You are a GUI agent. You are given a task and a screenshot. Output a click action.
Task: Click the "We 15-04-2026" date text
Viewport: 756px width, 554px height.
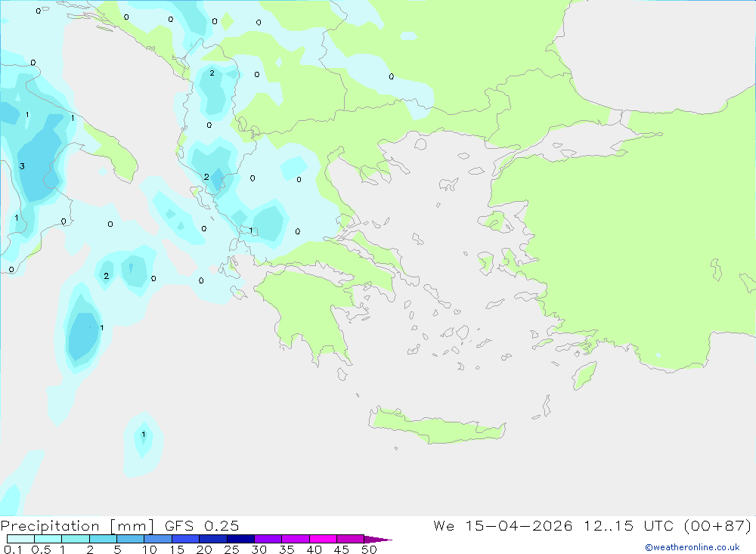(x=503, y=525)
